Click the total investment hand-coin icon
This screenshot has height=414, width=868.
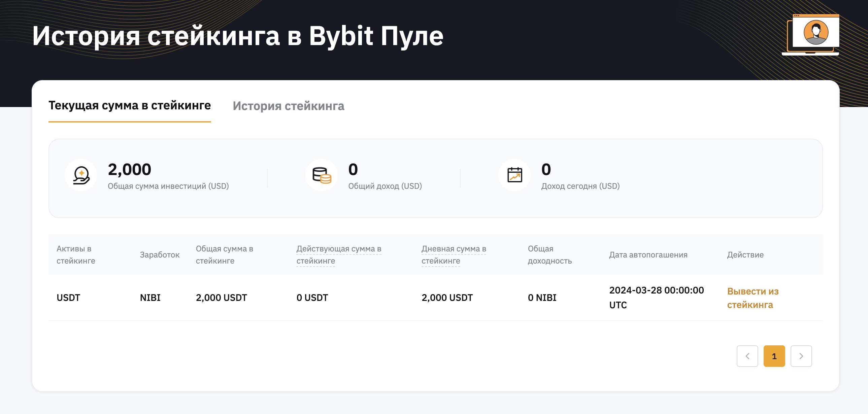(81, 175)
